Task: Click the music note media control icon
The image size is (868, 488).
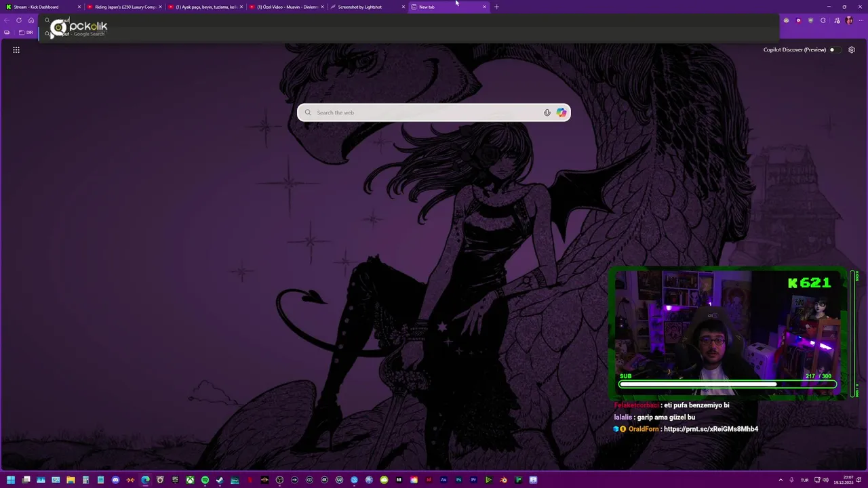Action: (x=837, y=20)
